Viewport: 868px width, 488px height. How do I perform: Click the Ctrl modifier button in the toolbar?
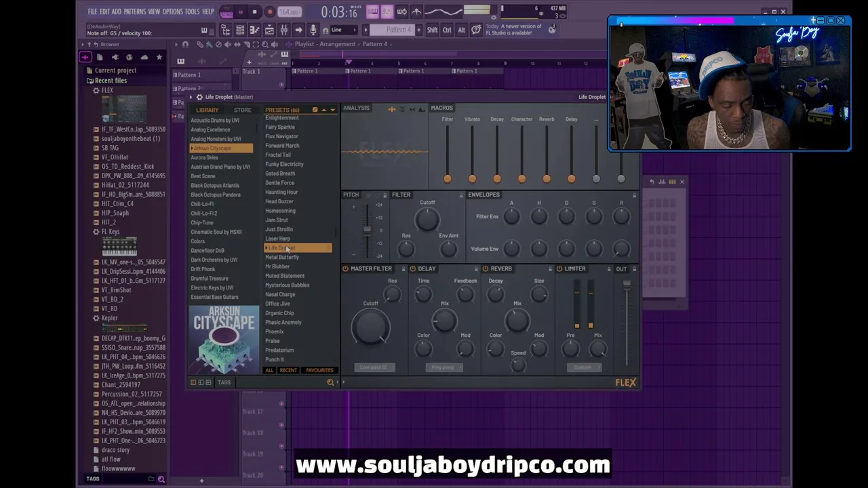(447, 30)
